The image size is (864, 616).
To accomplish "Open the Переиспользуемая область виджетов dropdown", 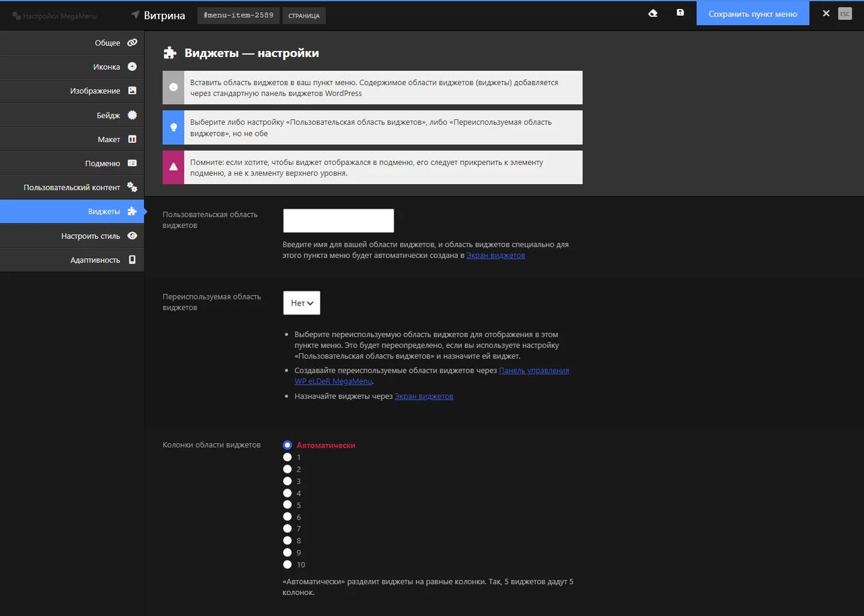I will 302,303.
